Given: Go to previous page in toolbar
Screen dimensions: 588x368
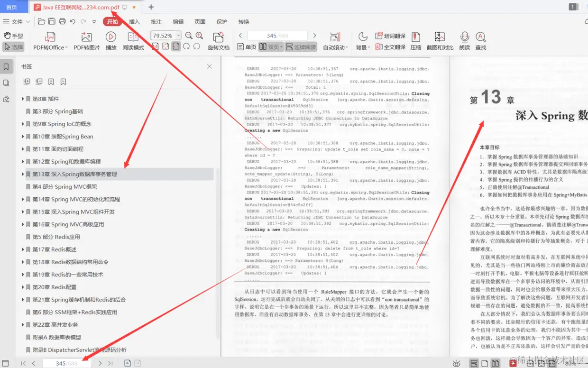Looking at the screenshot, I should click(x=240, y=36).
